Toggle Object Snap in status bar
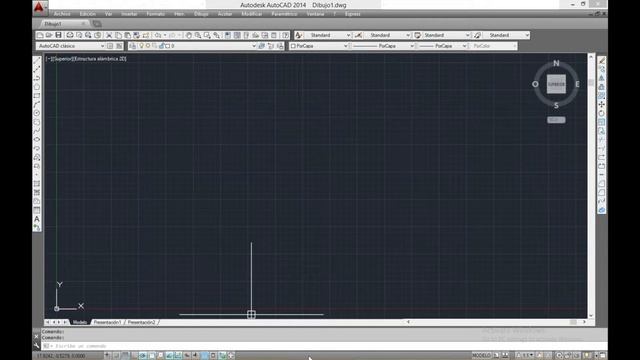Image resolution: width=640 pixels, height=360 pixels. 151,356
